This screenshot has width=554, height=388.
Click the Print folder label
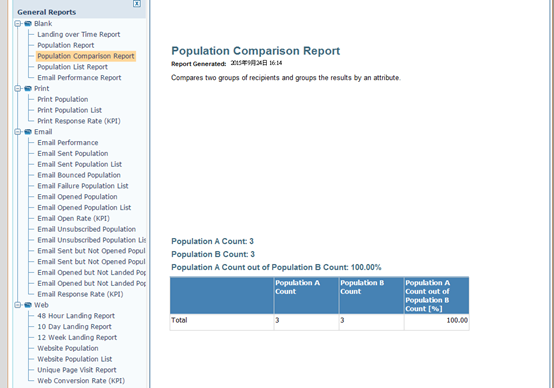pos(42,89)
